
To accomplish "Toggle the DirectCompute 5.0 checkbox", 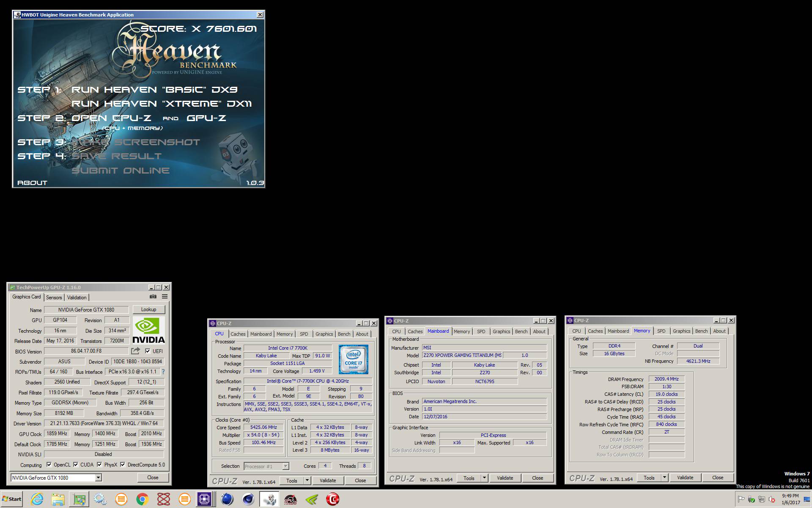I will tap(123, 464).
